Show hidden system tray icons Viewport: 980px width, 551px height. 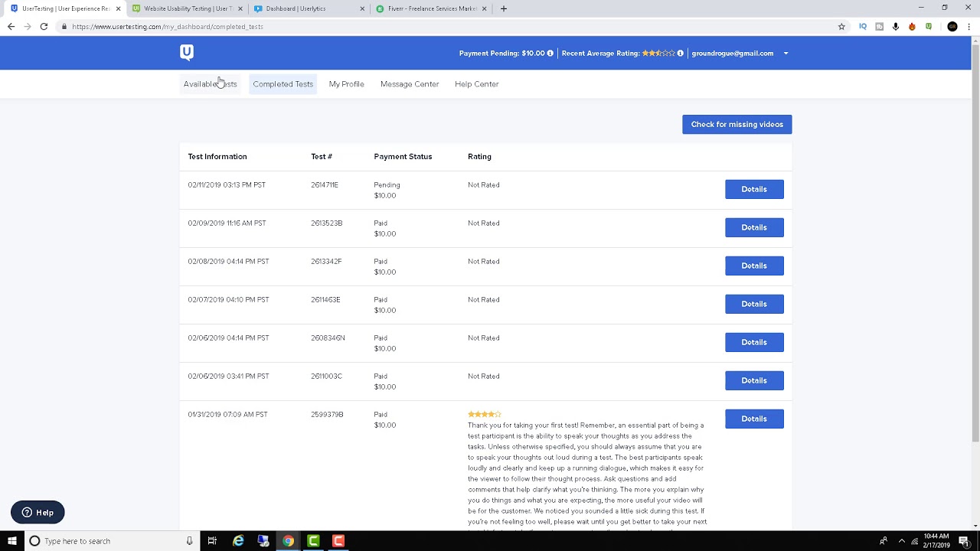[901, 541]
